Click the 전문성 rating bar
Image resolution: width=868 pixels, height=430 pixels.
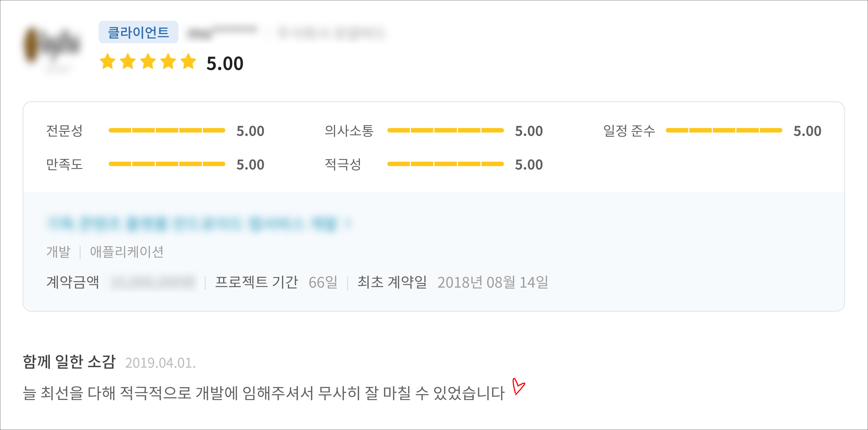pos(167,130)
